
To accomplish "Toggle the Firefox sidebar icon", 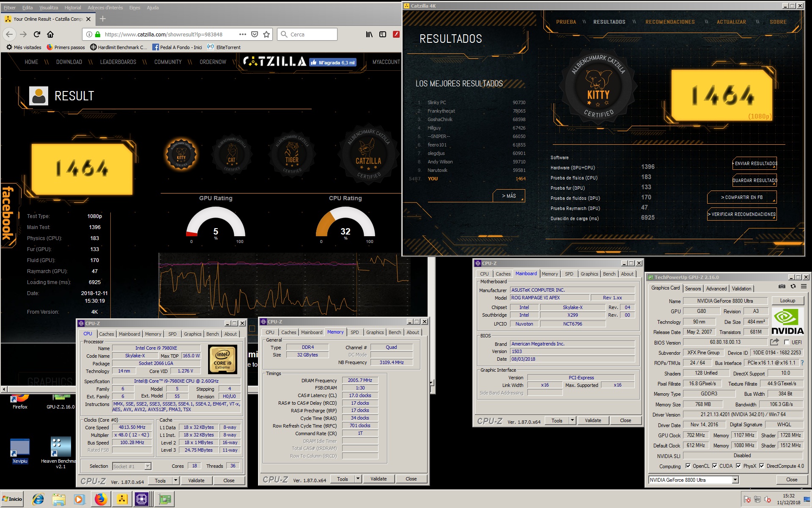I will (383, 34).
